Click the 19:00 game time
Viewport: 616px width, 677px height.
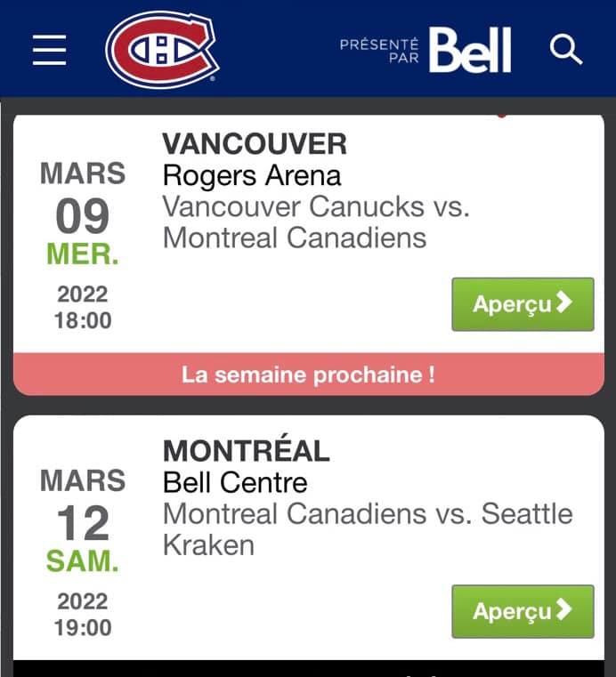coord(83,628)
